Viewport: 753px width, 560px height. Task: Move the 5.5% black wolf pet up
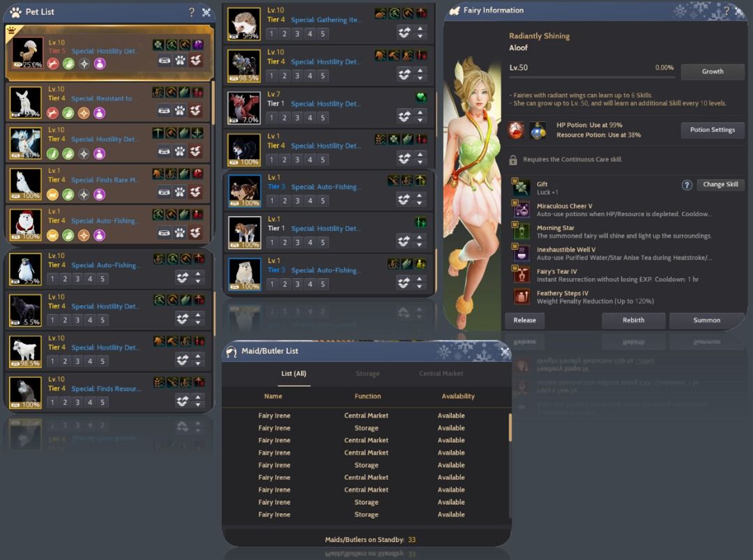[198, 315]
